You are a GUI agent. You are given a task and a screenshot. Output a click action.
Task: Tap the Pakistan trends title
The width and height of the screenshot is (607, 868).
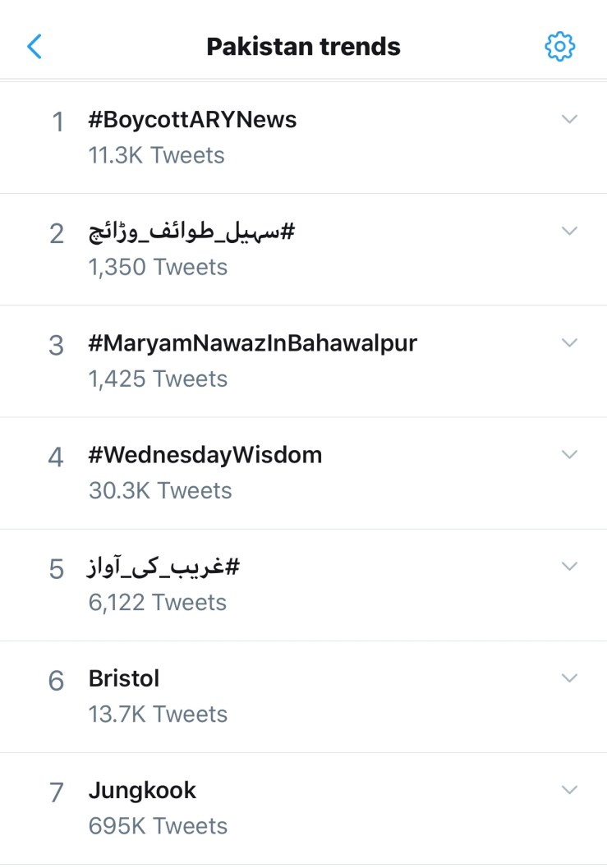303,47
